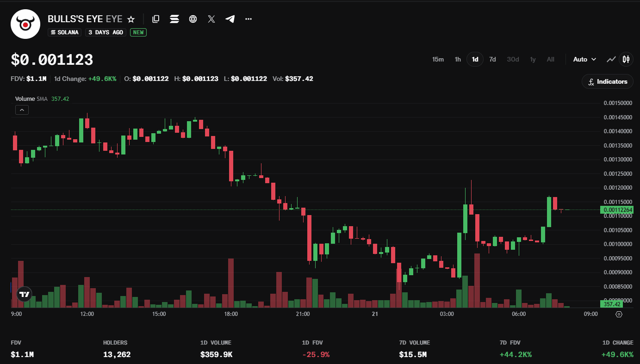640x364 pixels.
Task: Open the three-dot more options menu
Action: coord(249,19)
